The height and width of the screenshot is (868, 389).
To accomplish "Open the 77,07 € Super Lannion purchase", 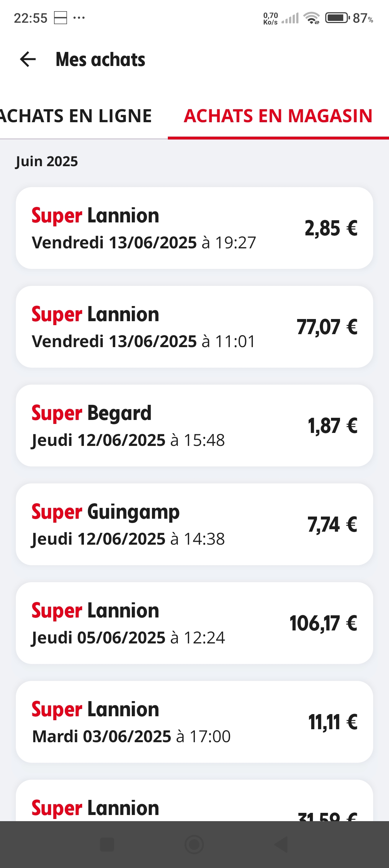I will tap(194, 327).
